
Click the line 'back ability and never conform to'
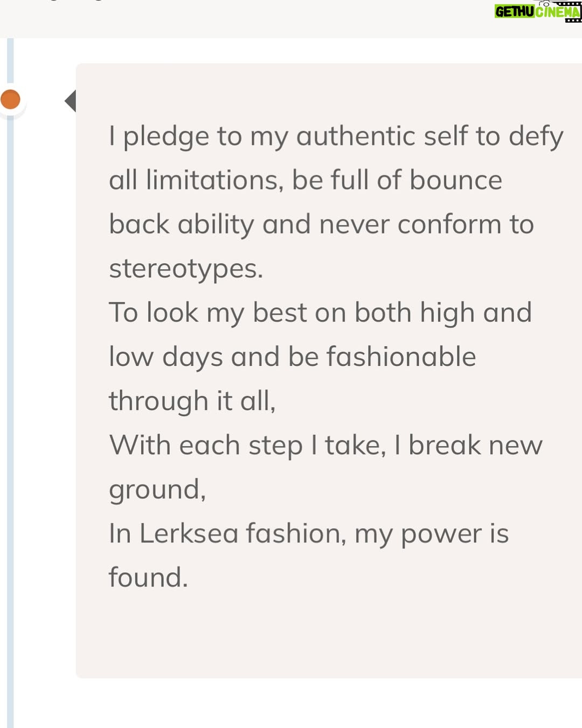point(321,224)
